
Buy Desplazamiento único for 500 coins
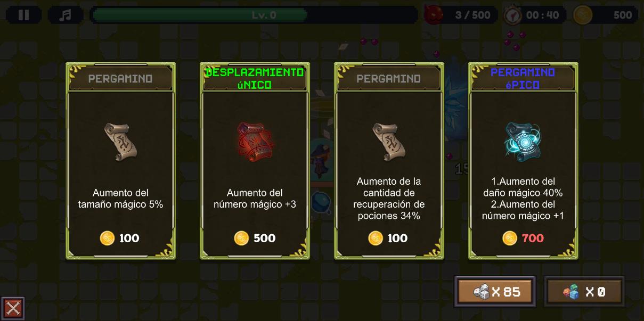pyautogui.click(x=255, y=238)
